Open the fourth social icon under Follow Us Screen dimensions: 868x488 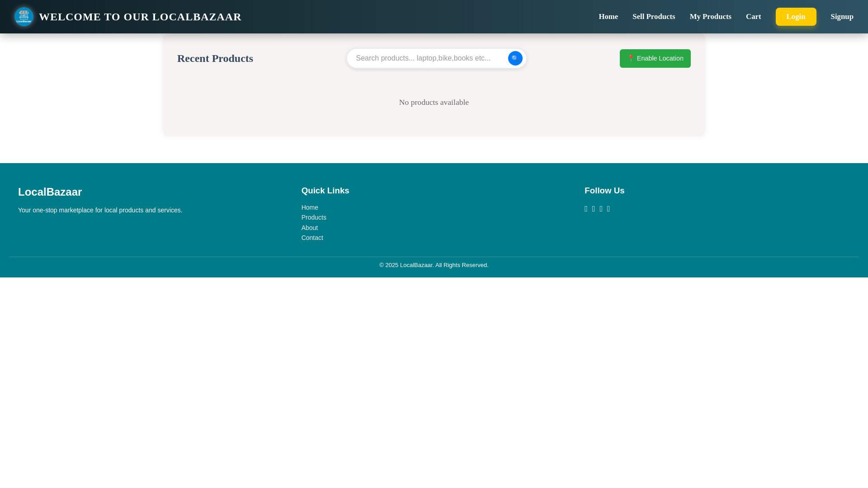tap(609, 209)
